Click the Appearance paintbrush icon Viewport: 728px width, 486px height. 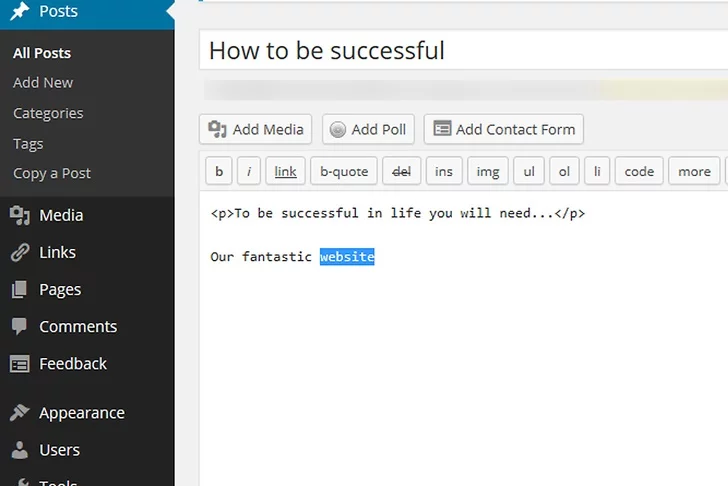click(x=18, y=413)
